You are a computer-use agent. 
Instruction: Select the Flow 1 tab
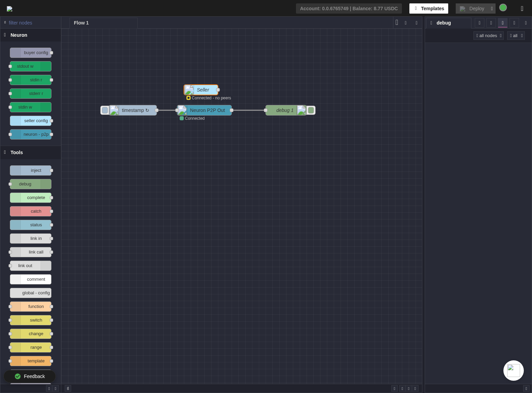(81, 23)
